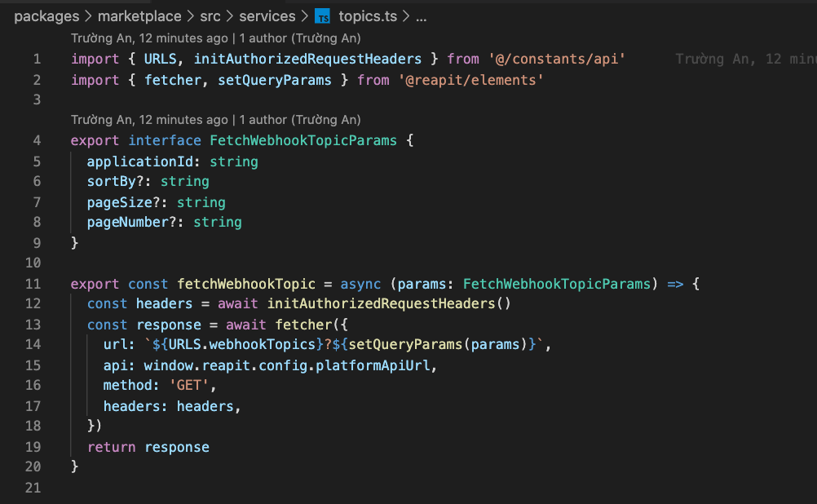
Task: Click line number 11 in the gutter
Action: (33, 283)
